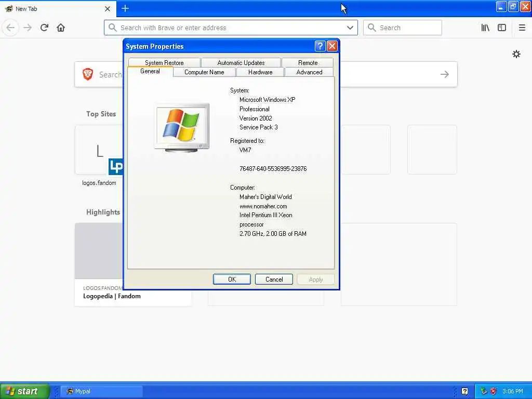Click the Highlights heading

103,212
